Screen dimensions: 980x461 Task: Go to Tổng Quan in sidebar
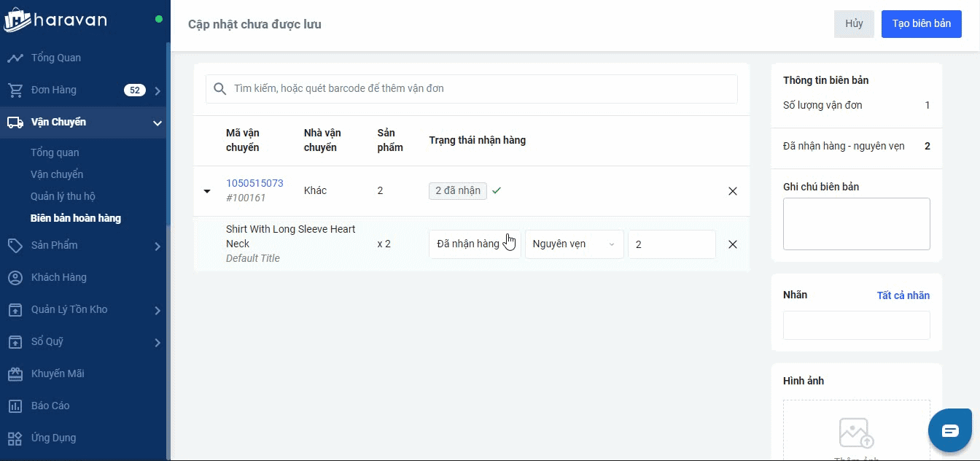[55, 58]
